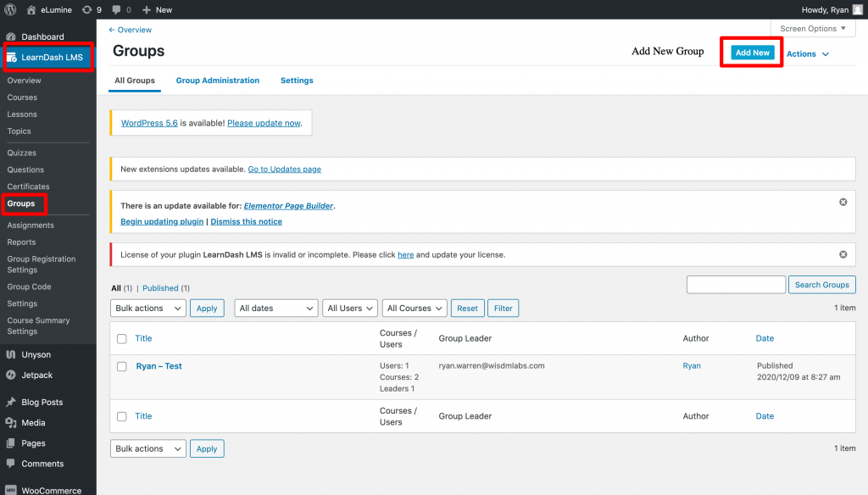Screen dimensions: 868x495
Task: Click the groups search input field
Action: click(x=736, y=285)
